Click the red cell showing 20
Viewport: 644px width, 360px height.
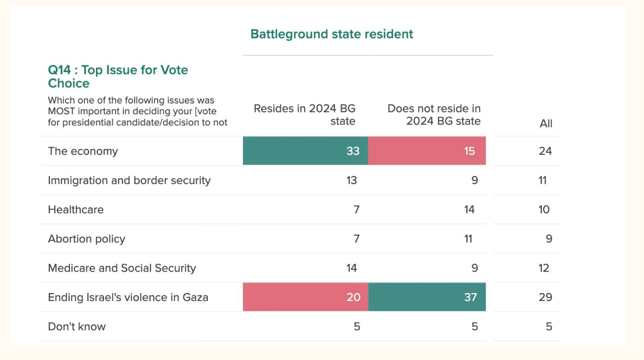(x=305, y=297)
